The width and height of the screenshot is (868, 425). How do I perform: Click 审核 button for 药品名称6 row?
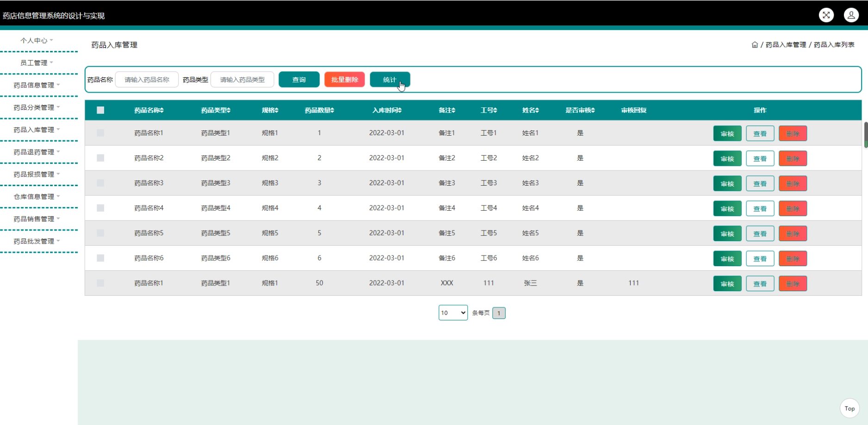[x=727, y=258]
